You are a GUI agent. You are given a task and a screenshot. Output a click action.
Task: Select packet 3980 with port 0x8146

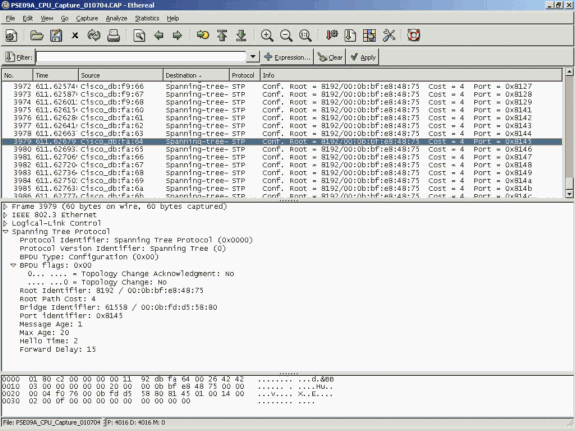(x=282, y=149)
